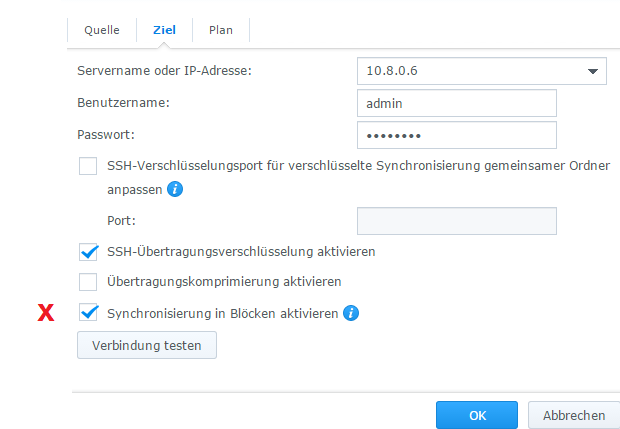Click info icon beside 'Synchronisierung in Blöcken aktivieren'
The height and width of the screenshot is (429, 620).
coord(350,314)
